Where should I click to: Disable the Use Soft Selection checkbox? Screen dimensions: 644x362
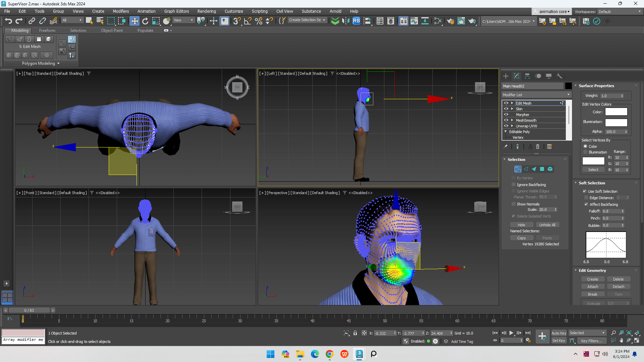click(585, 191)
